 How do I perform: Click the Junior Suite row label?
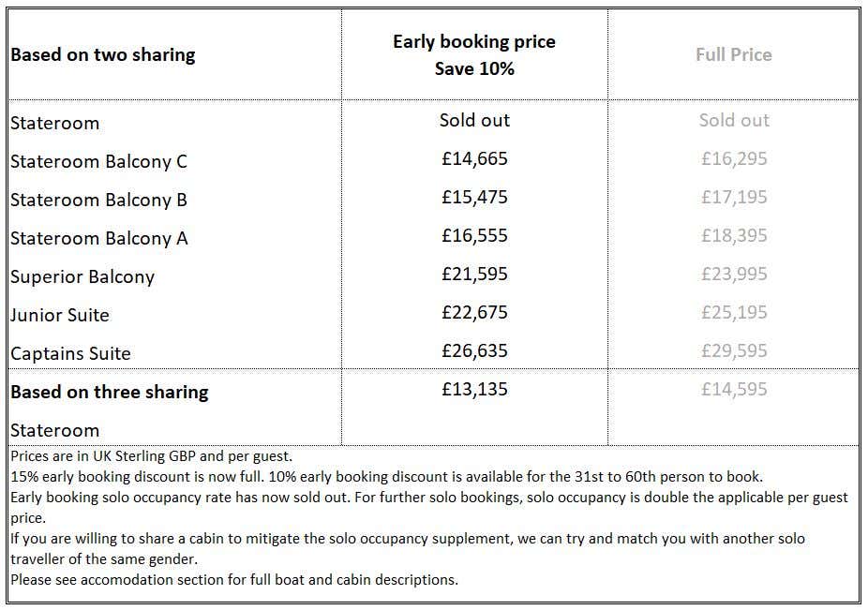pyautogui.click(x=60, y=315)
